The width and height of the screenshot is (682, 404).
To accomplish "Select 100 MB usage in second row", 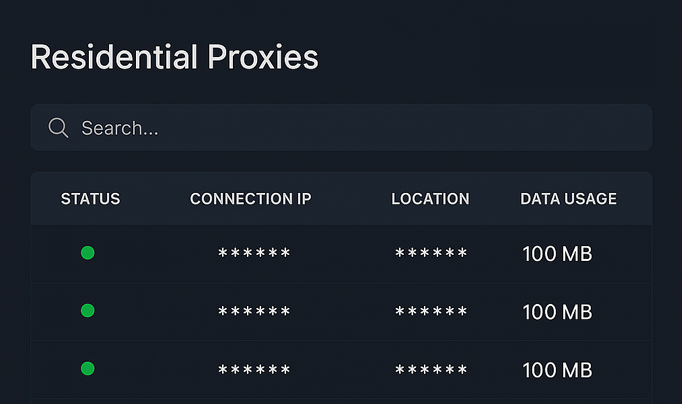I will click(x=557, y=312).
